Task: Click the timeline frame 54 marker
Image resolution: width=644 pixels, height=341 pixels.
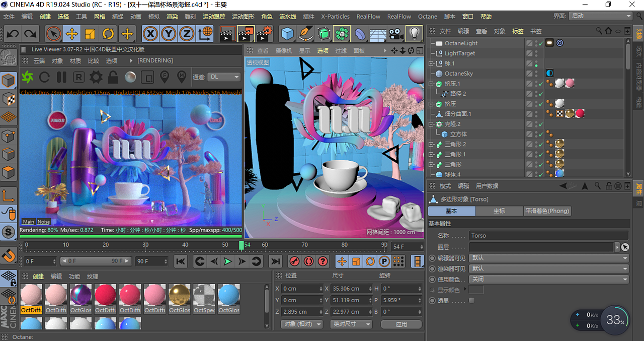Action: tap(242, 245)
